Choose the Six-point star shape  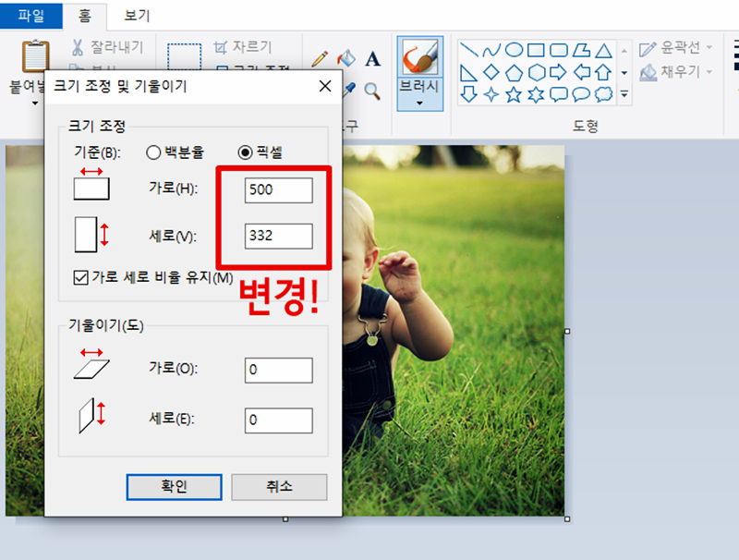pyautogui.click(x=536, y=95)
